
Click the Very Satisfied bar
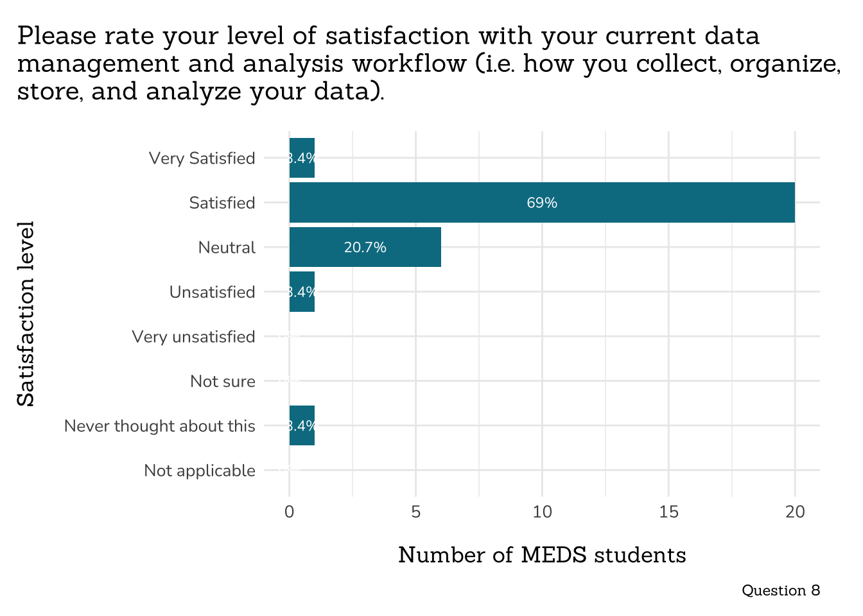click(x=302, y=158)
